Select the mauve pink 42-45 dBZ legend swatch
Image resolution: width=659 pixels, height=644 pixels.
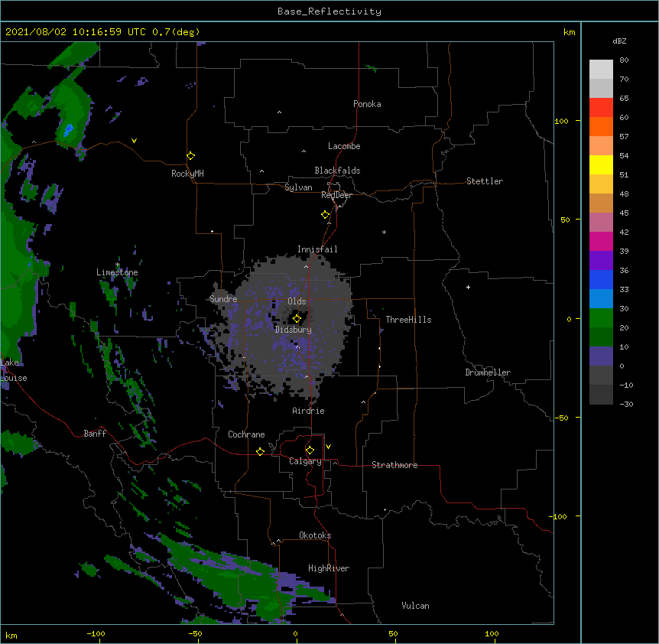[x=601, y=223]
